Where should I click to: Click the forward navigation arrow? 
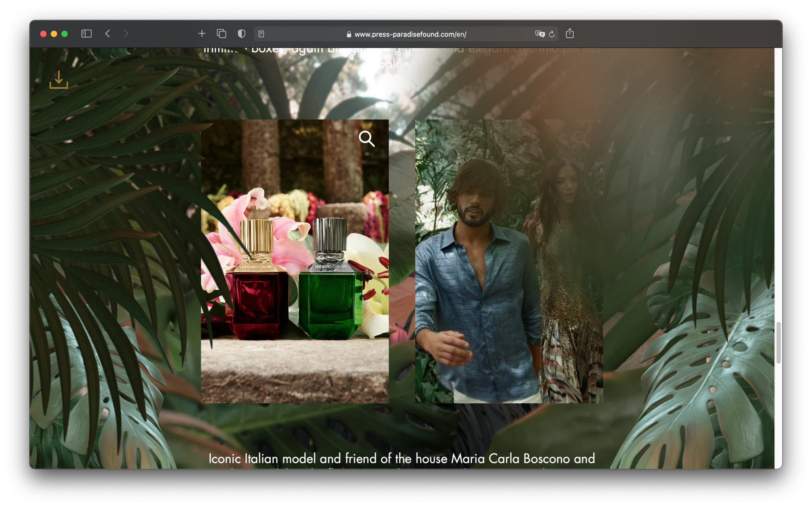126,34
